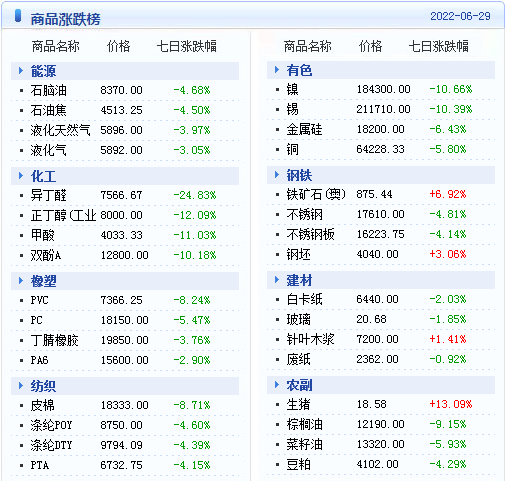The width and height of the screenshot is (506, 481).
Task: Click the price 875.44
Action: point(375,194)
